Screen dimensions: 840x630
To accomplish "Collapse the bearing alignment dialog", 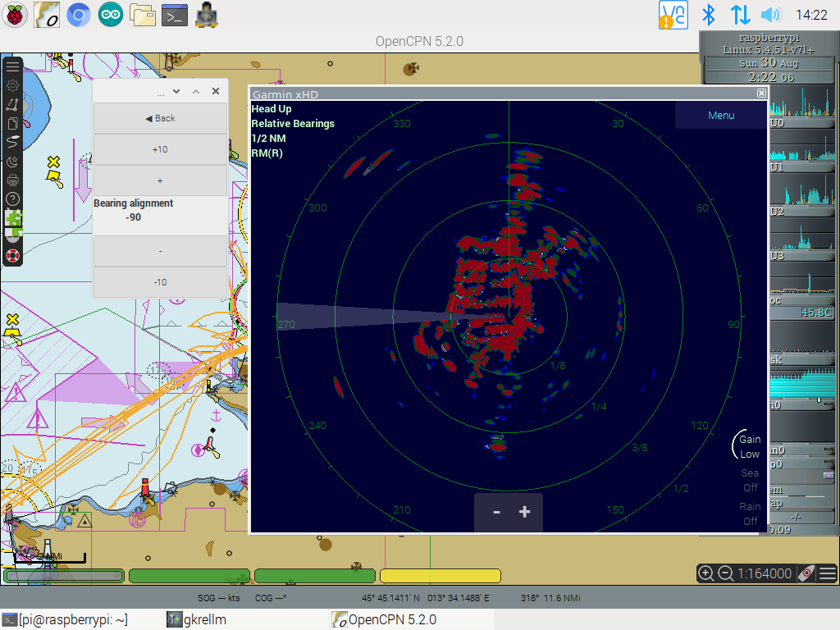I will (175, 91).
